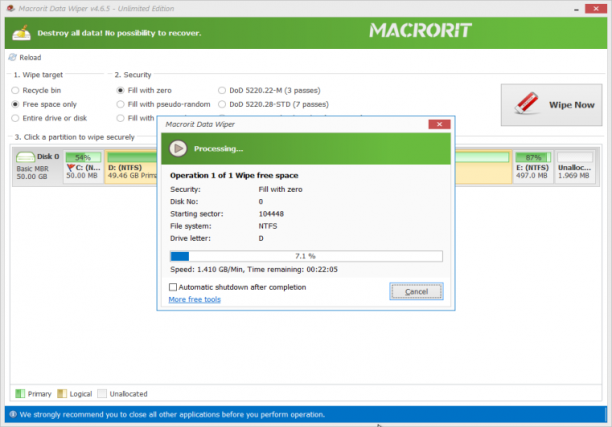612x427 pixels.
Task: Select the Unallocated 1.969 MB space
Action: point(575,166)
